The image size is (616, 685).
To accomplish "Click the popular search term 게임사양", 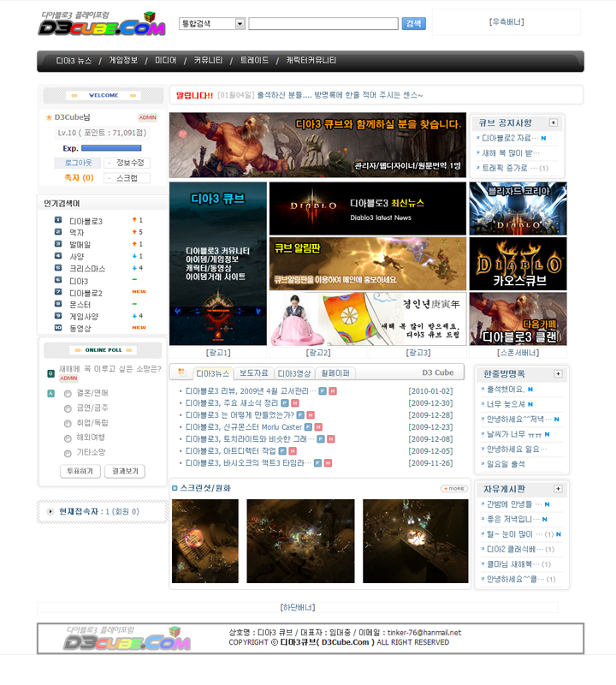I will pyautogui.click(x=84, y=316).
